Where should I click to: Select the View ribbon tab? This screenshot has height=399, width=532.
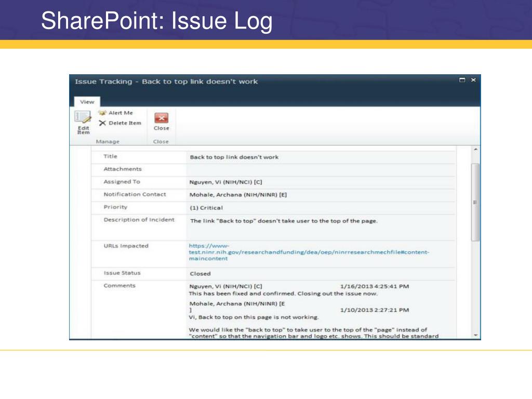pyautogui.click(x=87, y=102)
